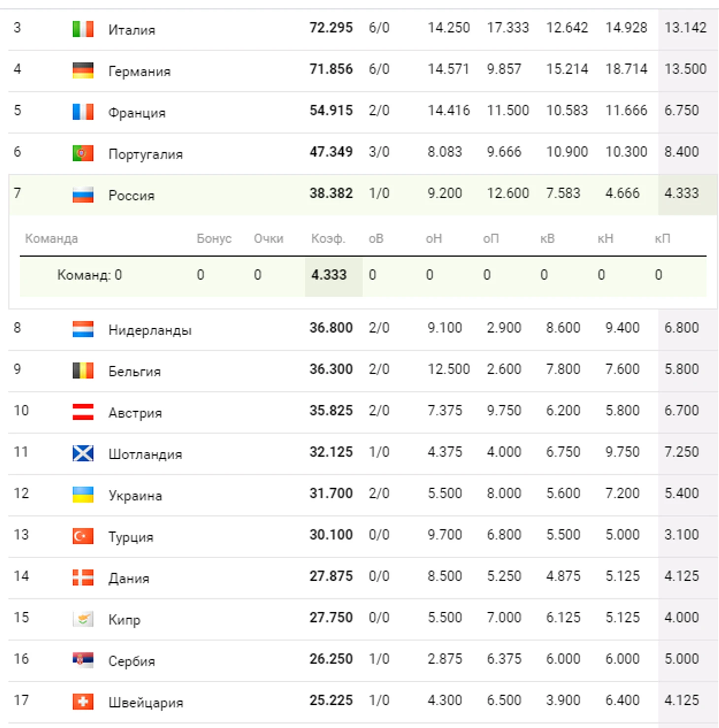
Task: Open the Сербия country link
Action: (131, 661)
